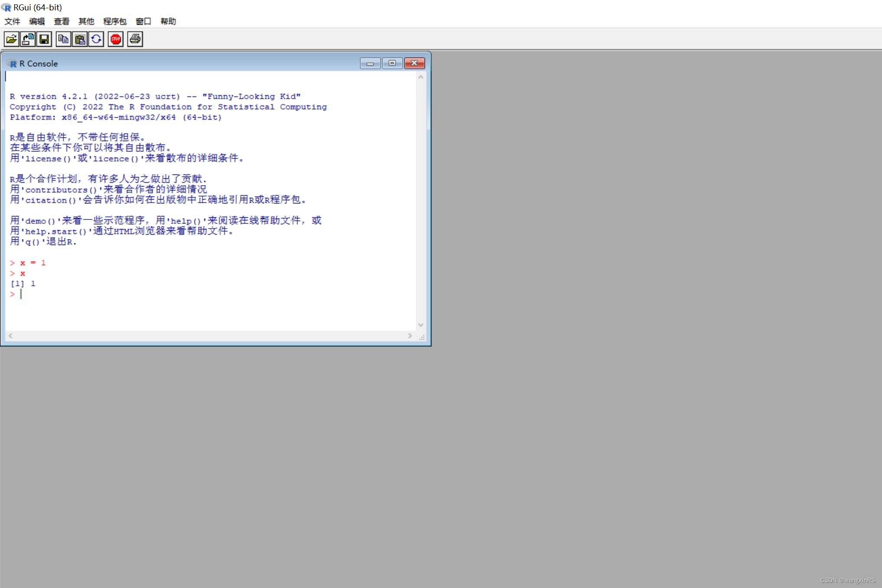Minimize the R Console window
This screenshot has height=588, width=882.
[x=370, y=63]
